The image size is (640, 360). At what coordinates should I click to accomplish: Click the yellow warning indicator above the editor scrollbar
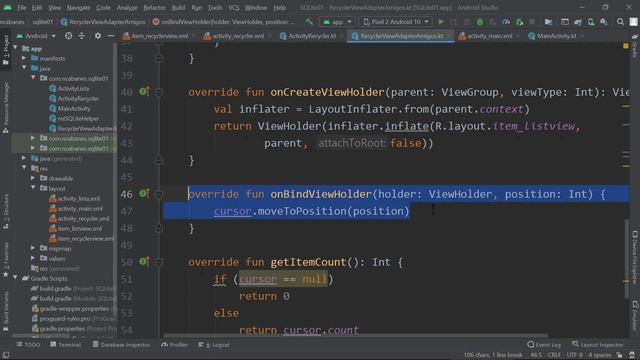click(x=626, y=46)
